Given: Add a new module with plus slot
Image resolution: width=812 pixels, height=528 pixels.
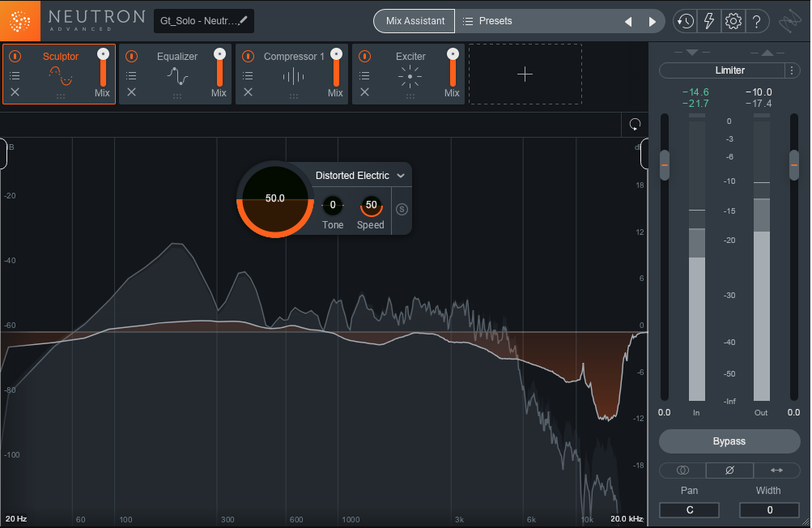Looking at the screenshot, I should pyautogui.click(x=525, y=74).
